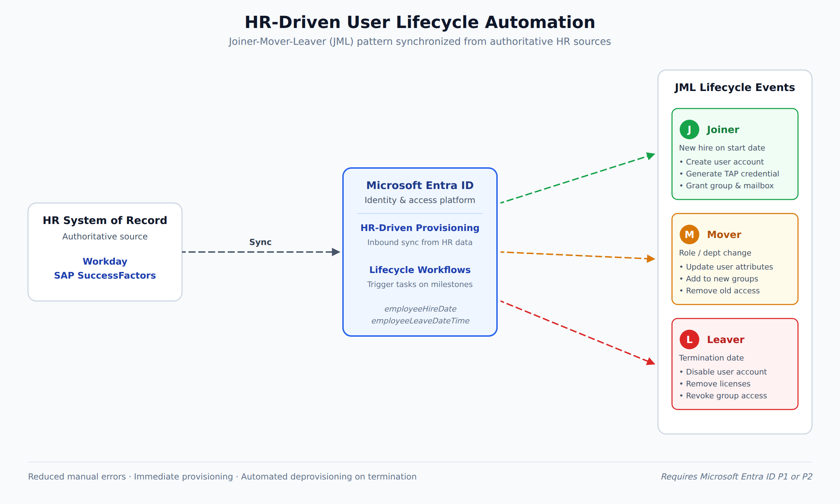
Task: Click the 'JML Lifecycle Events' heading
Action: pos(735,87)
